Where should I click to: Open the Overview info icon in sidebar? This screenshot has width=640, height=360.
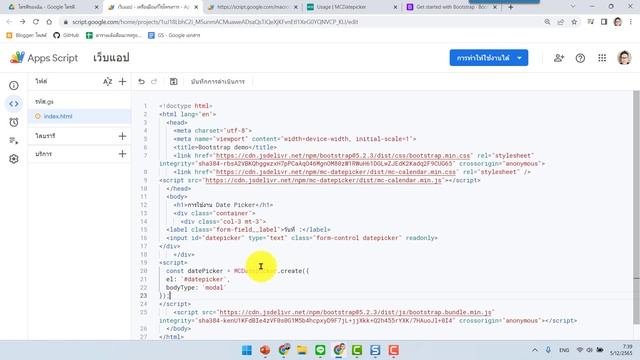point(14,85)
